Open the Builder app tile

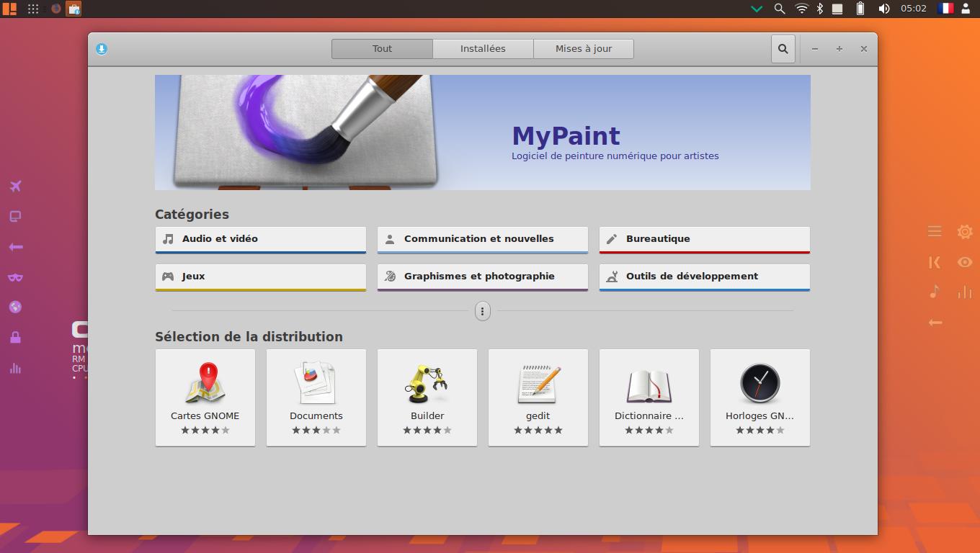(427, 397)
